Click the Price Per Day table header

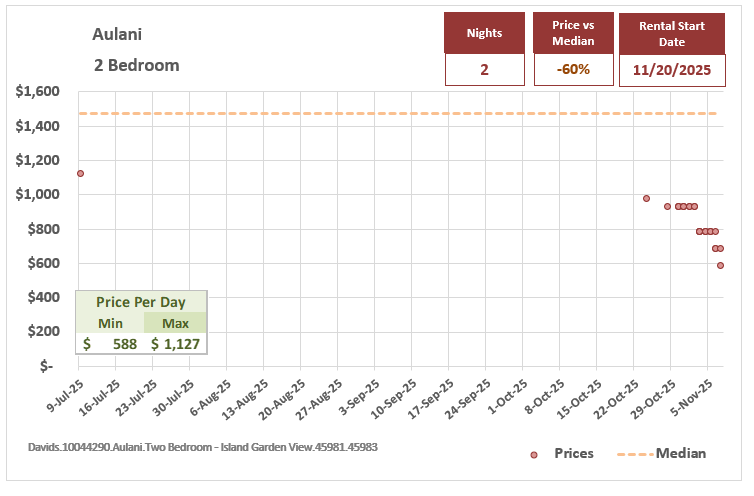point(141,301)
